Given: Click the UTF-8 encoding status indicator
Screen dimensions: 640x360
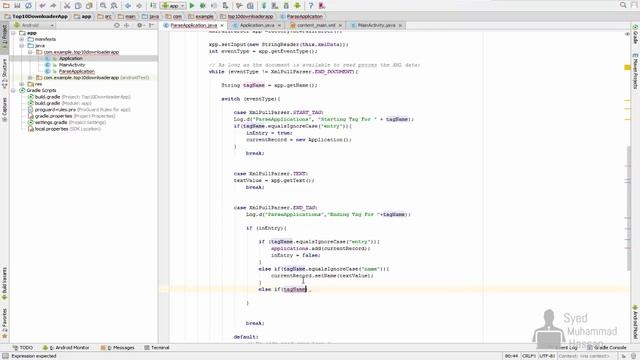Looking at the screenshot, I should click(547, 356).
